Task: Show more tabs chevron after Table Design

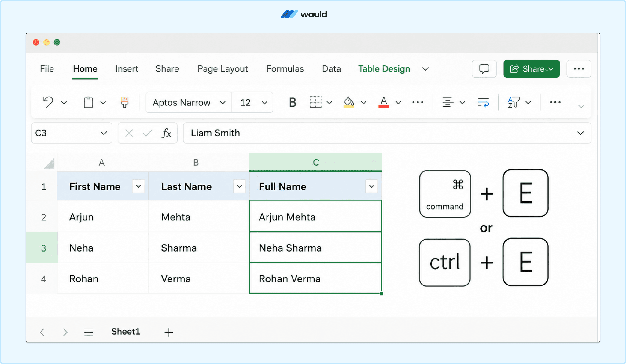Action: click(x=425, y=69)
